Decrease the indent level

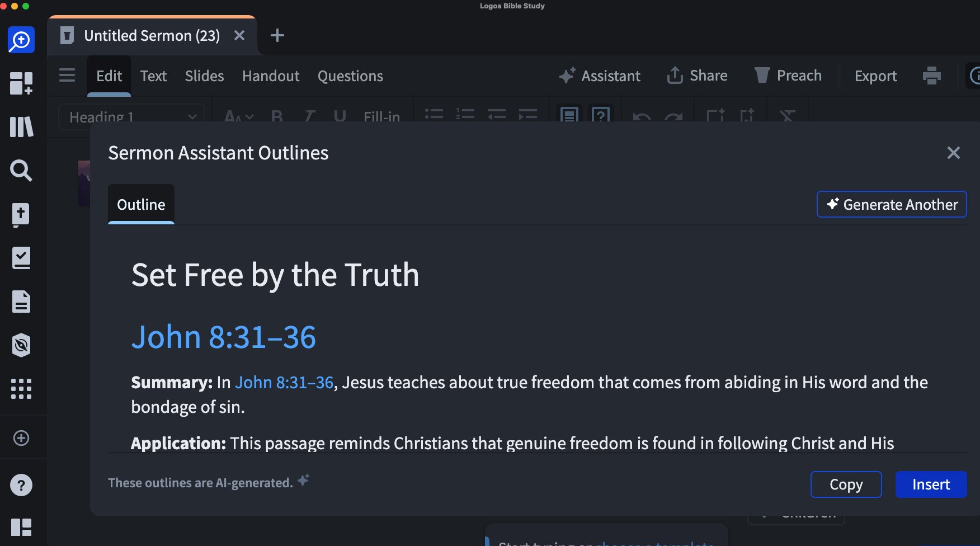point(497,115)
